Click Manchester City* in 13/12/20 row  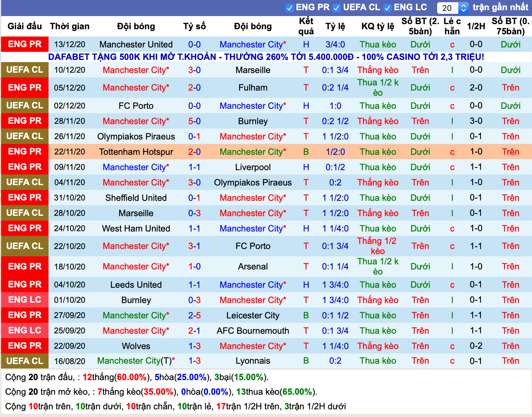point(253,45)
